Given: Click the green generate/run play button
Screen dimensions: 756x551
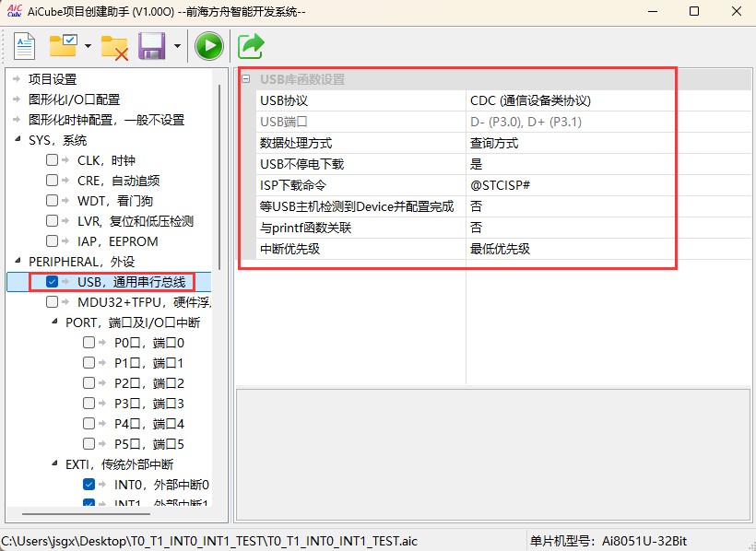Looking at the screenshot, I should [x=208, y=46].
